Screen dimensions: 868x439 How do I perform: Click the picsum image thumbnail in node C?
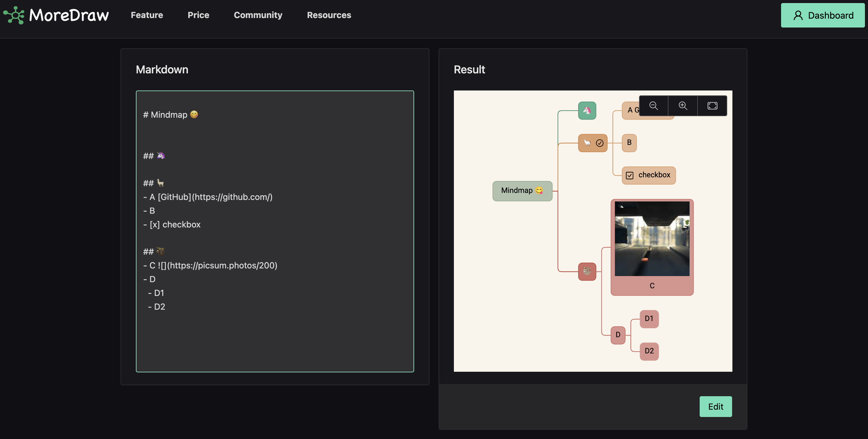pyautogui.click(x=652, y=239)
